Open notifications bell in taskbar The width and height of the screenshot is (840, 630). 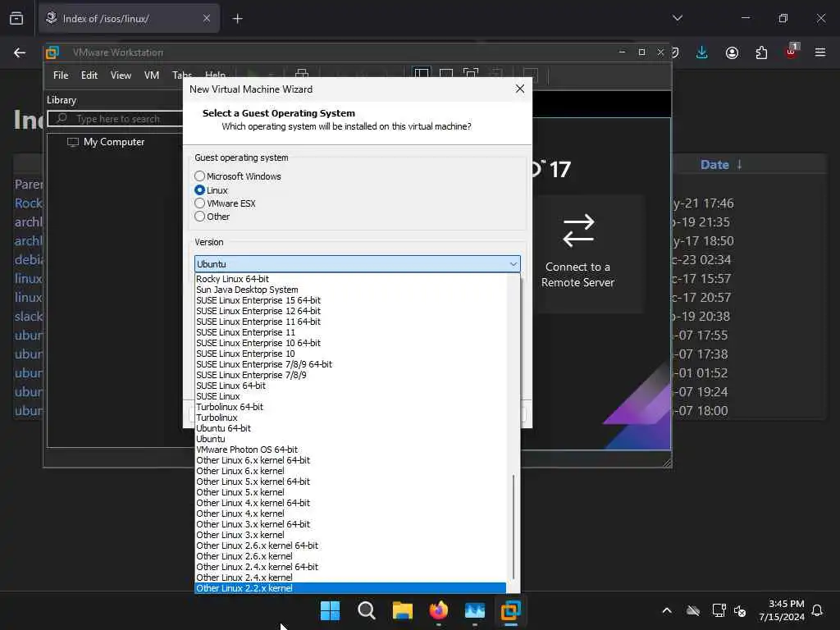point(817,610)
